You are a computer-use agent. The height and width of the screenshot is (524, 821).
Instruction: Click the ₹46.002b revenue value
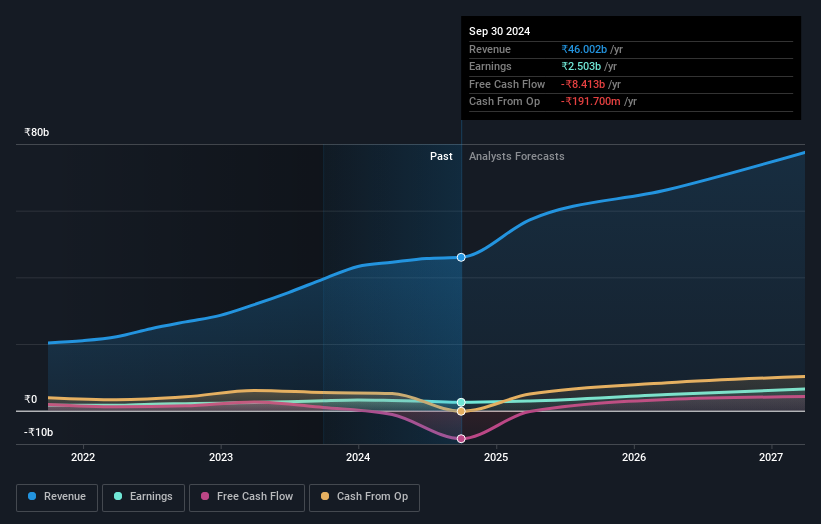(x=584, y=49)
